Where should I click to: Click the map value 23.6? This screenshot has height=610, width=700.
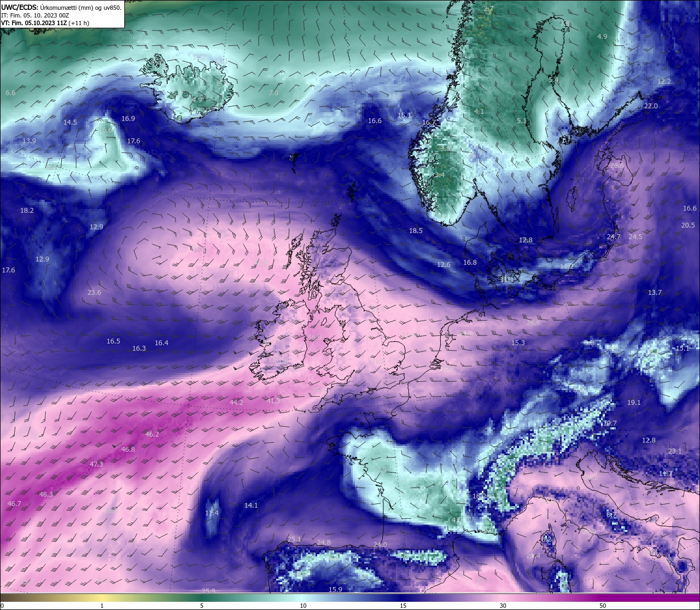pyautogui.click(x=94, y=292)
